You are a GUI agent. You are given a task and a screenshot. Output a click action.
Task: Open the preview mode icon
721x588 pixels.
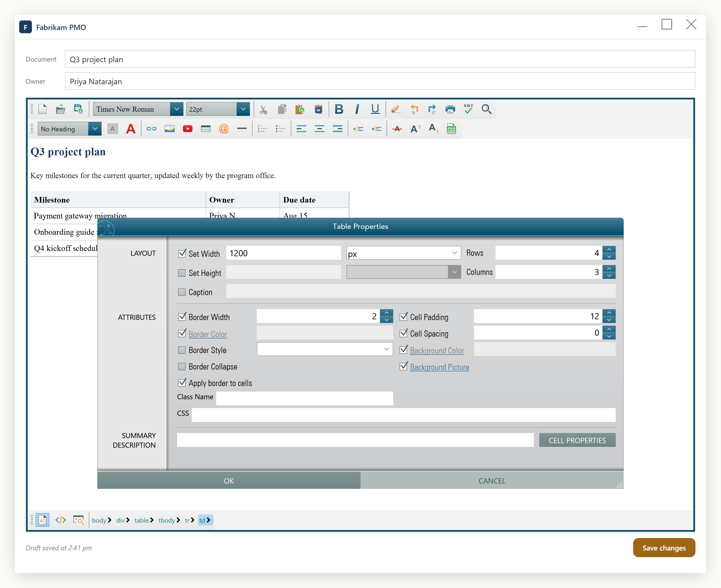point(79,520)
